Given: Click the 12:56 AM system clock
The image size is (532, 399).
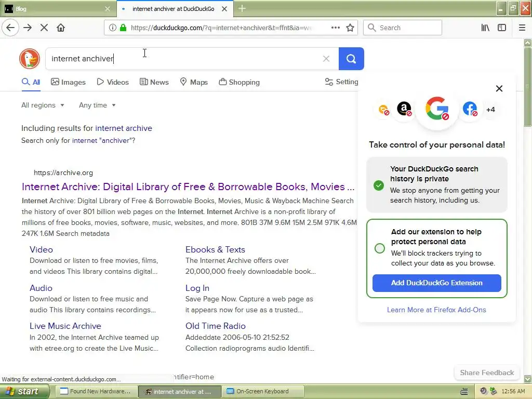Looking at the screenshot, I should click(513, 391).
